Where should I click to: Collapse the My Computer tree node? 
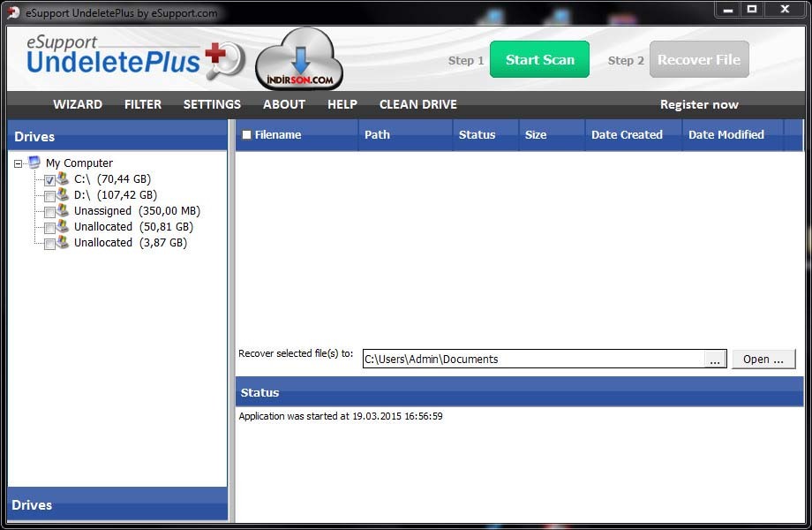pyautogui.click(x=19, y=163)
